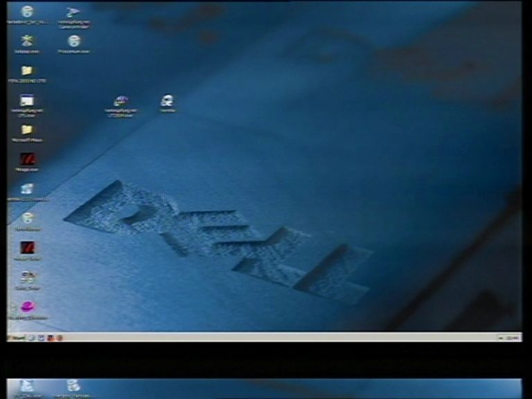Open the Start button on the taskbar
This screenshot has height=399, width=532.
coord(17,337)
